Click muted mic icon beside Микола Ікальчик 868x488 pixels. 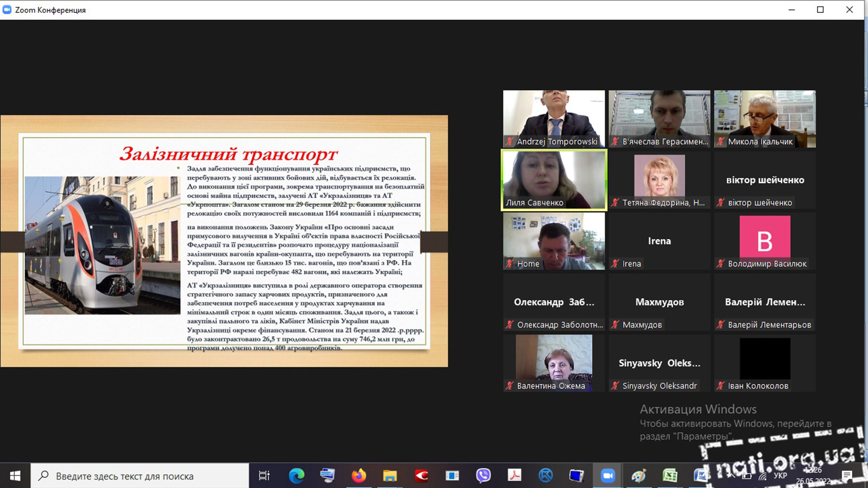pyautogui.click(x=721, y=142)
